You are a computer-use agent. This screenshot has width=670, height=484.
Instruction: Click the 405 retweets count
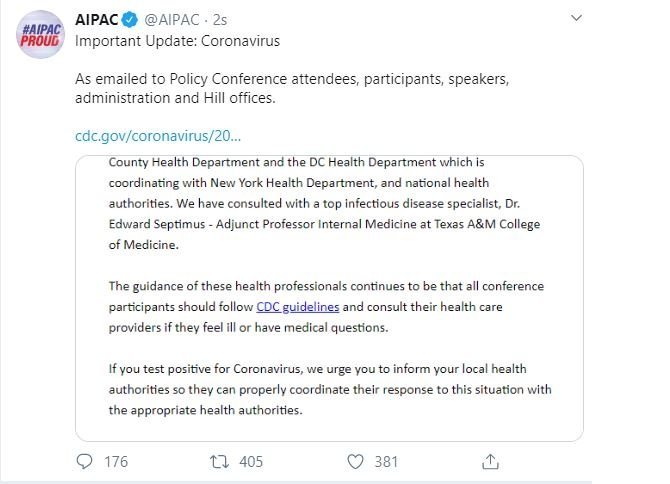pos(251,461)
